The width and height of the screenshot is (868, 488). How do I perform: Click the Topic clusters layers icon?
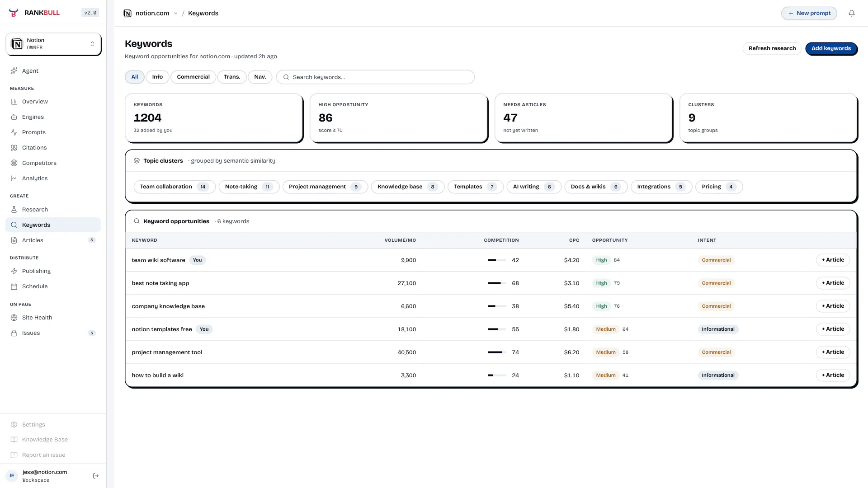[137, 161]
